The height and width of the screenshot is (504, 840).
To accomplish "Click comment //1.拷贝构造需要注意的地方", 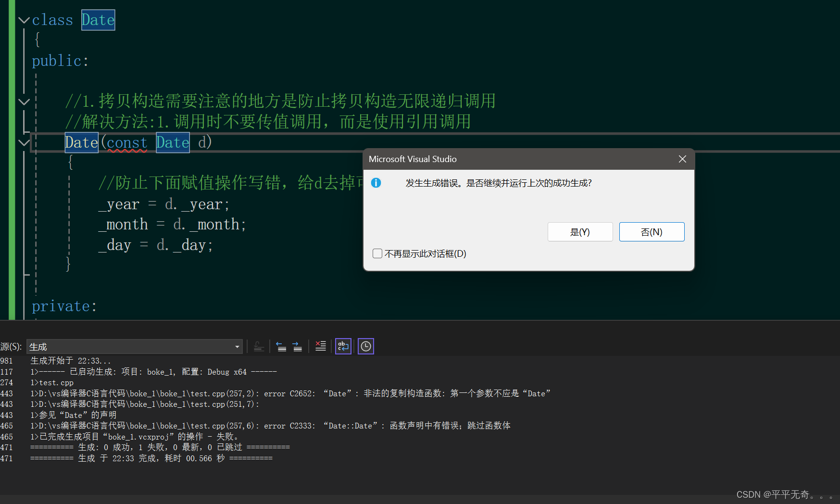I will tap(280, 101).
